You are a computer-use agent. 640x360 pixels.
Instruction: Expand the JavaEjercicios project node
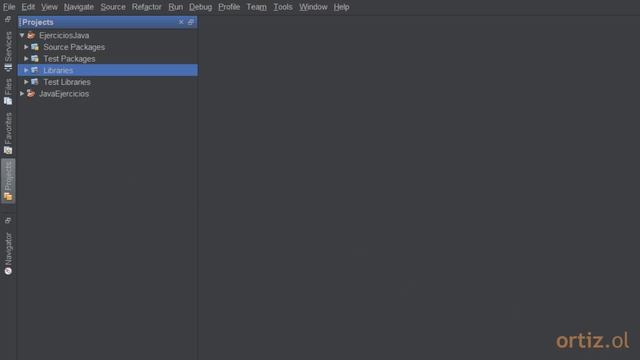pos(22,93)
